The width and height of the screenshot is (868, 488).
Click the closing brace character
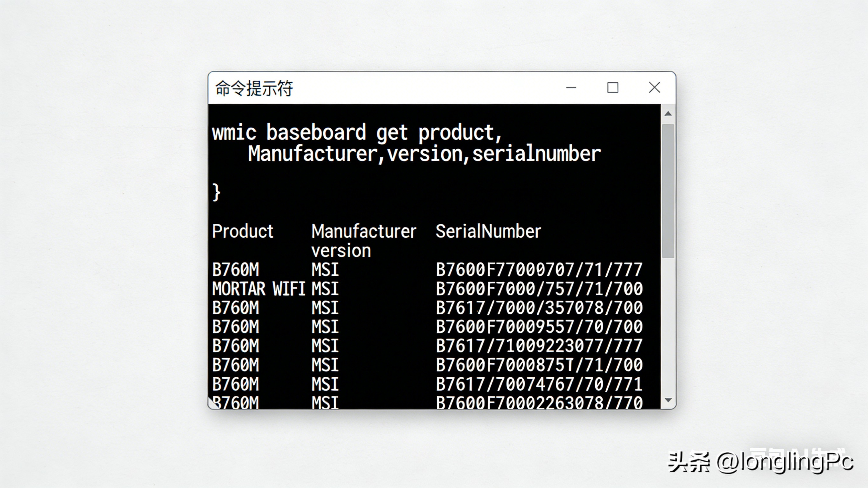click(x=216, y=192)
